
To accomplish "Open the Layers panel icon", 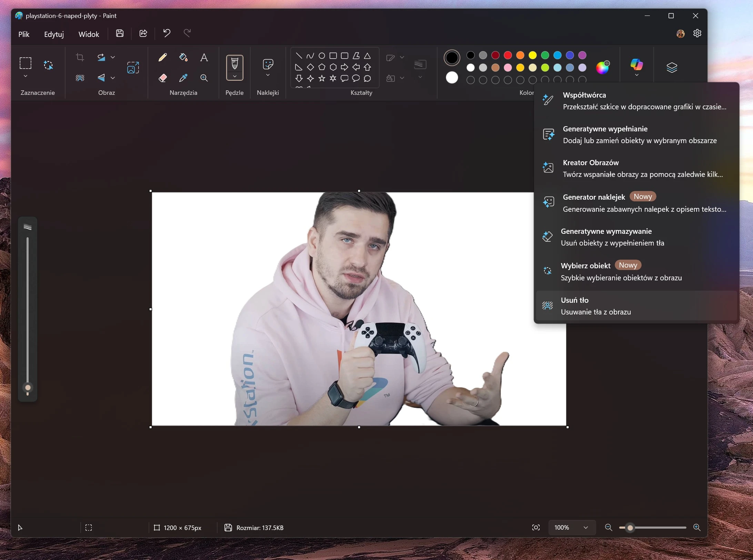I will (x=672, y=67).
